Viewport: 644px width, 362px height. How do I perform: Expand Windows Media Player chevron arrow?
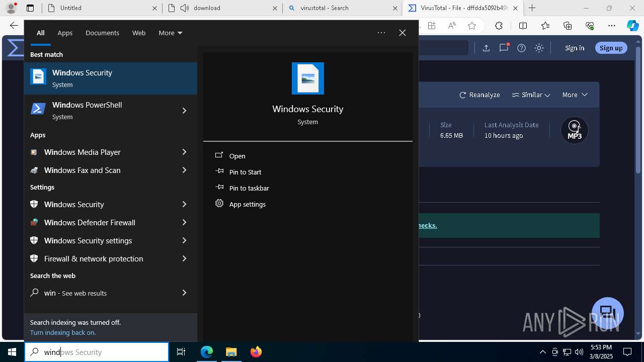(185, 152)
